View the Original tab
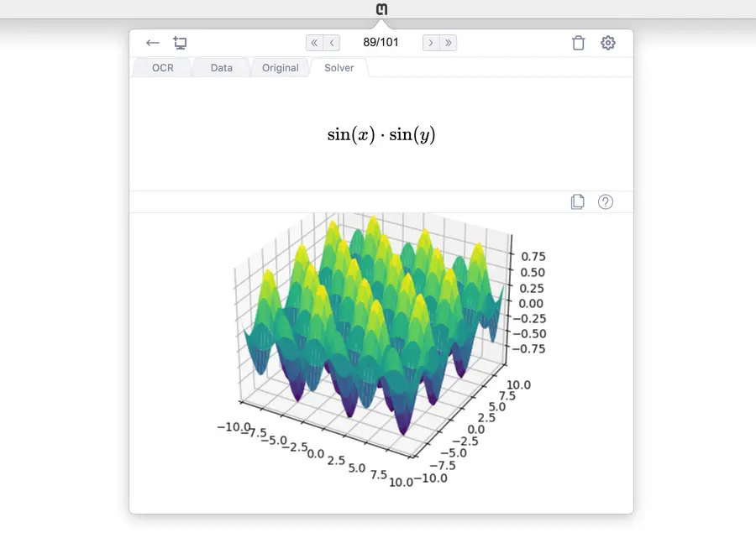756x538 pixels. tap(280, 68)
